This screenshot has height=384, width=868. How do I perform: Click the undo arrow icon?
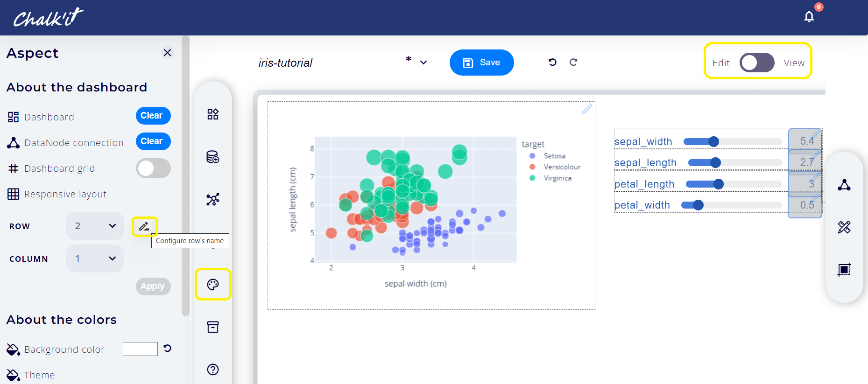552,62
